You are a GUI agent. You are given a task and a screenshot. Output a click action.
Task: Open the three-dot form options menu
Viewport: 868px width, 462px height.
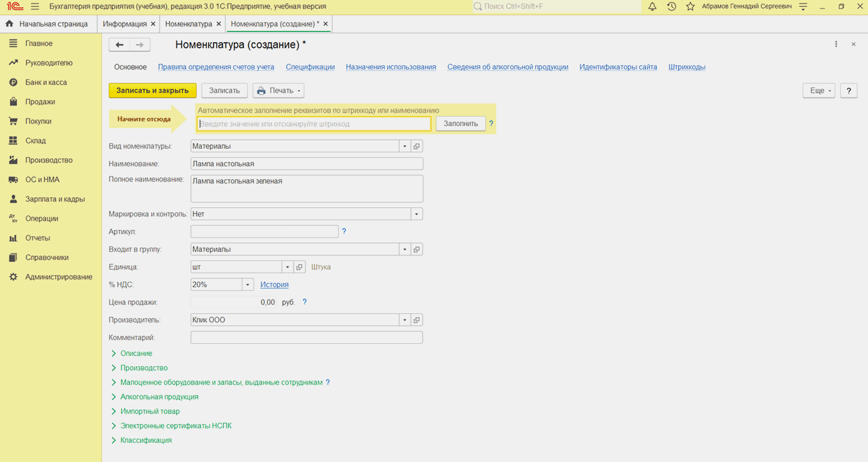tap(836, 45)
